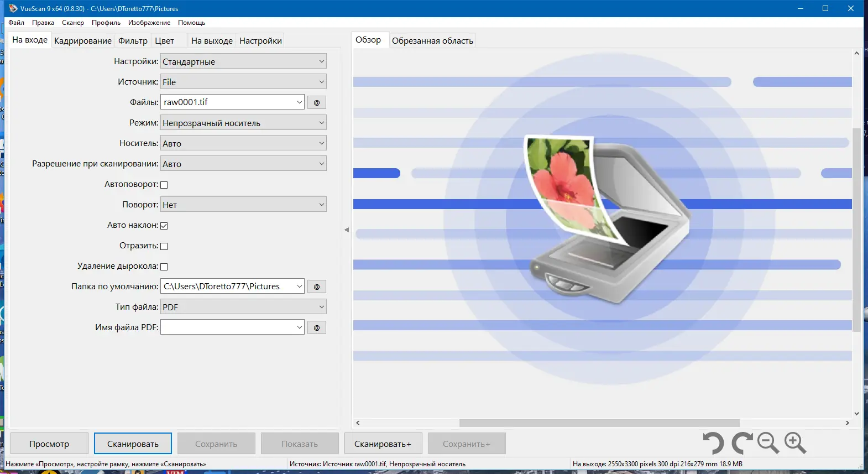The height and width of the screenshot is (474, 868).
Task: Switch to the Фильтр tab
Action: [x=133, y=40]
